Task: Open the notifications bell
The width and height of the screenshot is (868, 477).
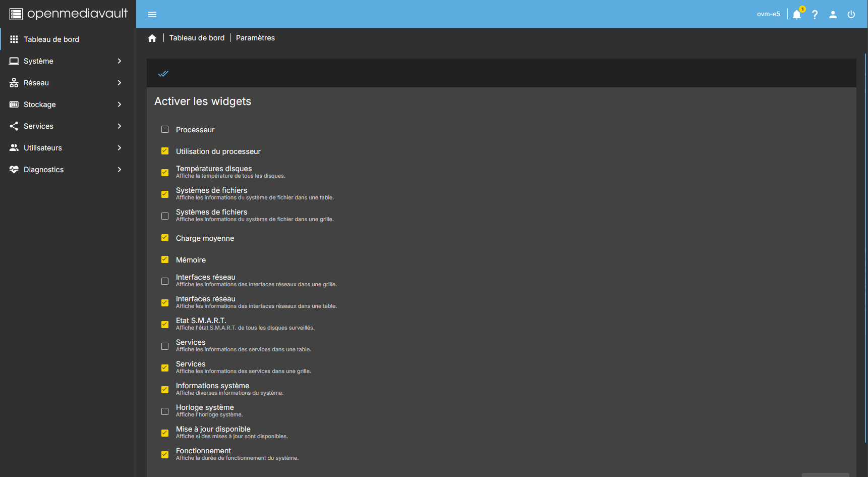Action: point(796,14)
